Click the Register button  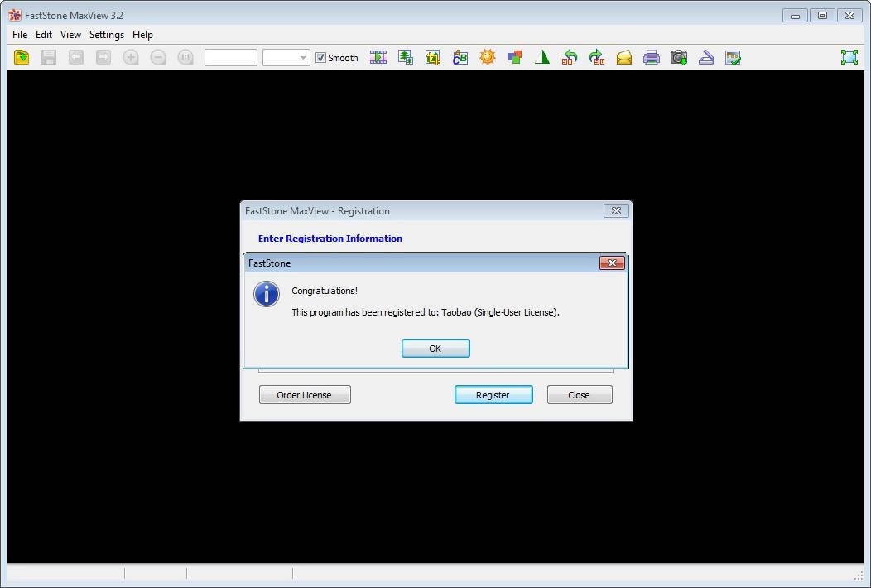493,394
